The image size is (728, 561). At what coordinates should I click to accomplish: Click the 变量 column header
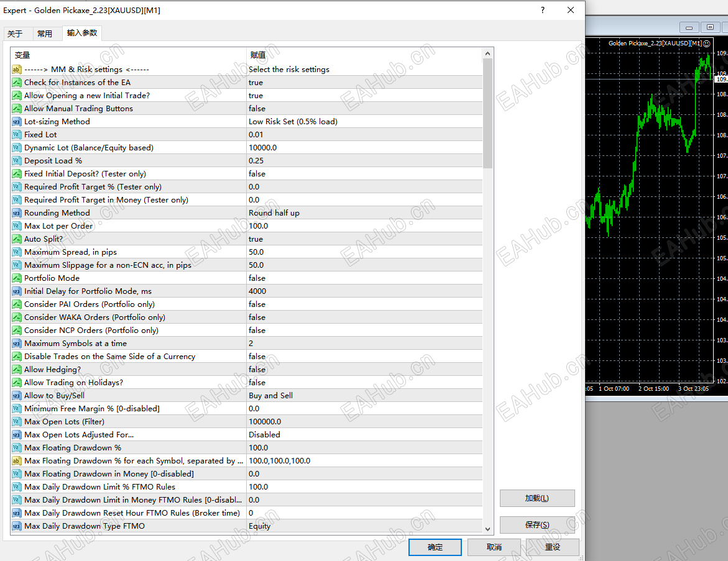coord(129,55)
